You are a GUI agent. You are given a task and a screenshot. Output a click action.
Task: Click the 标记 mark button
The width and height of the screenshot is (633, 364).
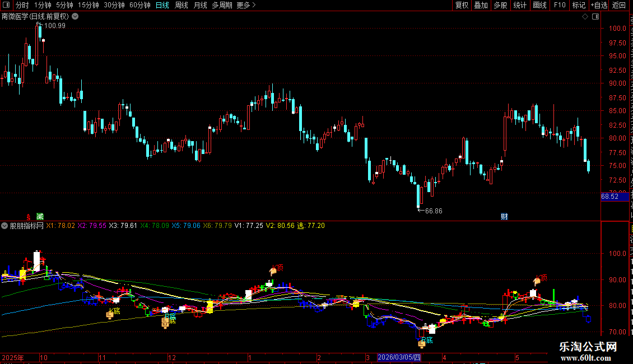(579, 5)
